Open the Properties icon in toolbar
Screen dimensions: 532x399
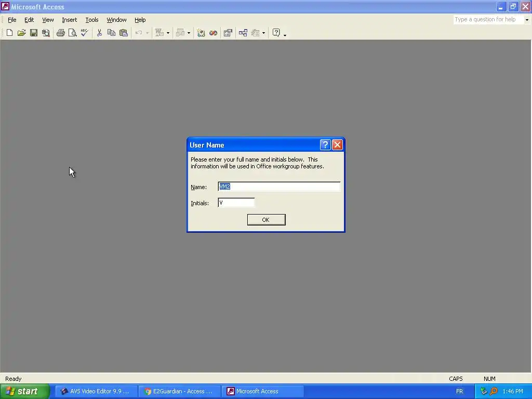(228, 33)
